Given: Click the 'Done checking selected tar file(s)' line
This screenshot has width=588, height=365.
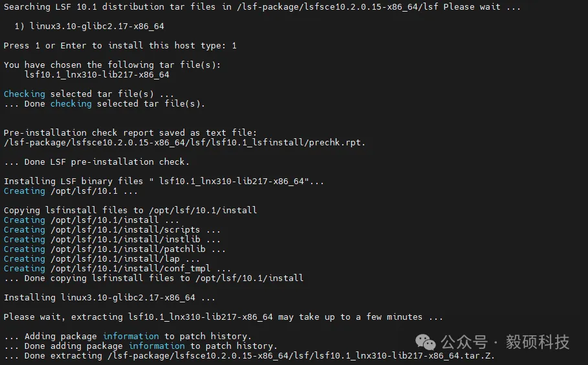Looking at the screenshot, I should tap(103, 103).
